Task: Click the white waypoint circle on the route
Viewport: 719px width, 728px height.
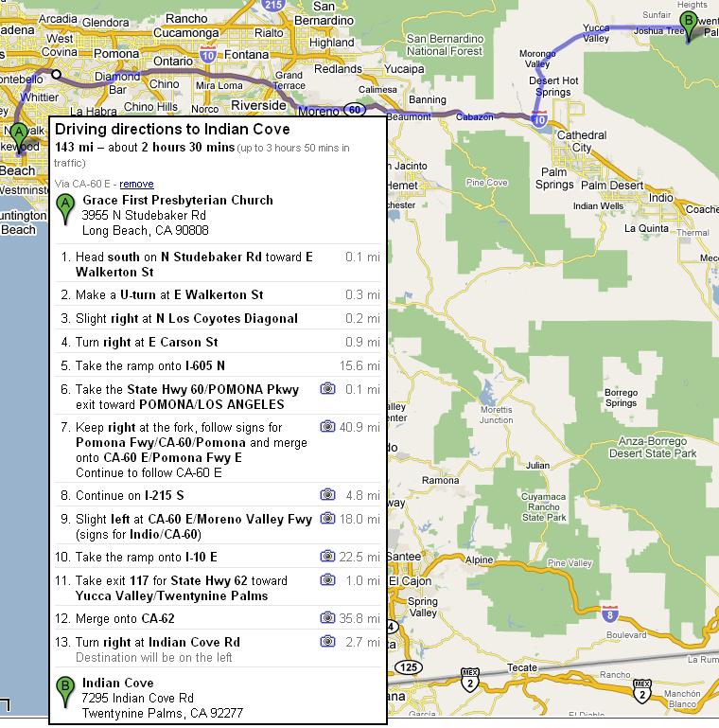Action: click(56, 74)
